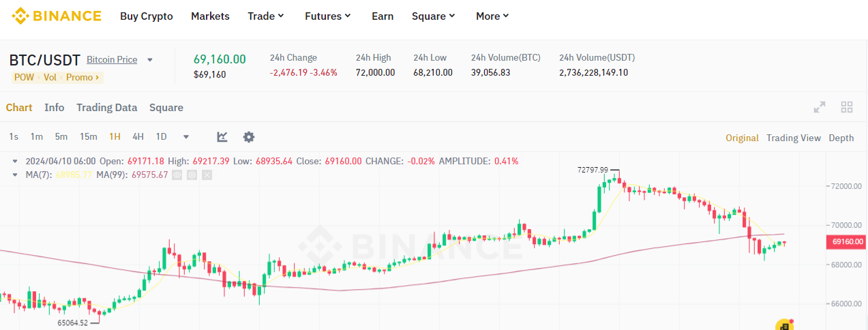Collapse the MA indicator legend row
868x330 pixels.
tap(16, 175)
